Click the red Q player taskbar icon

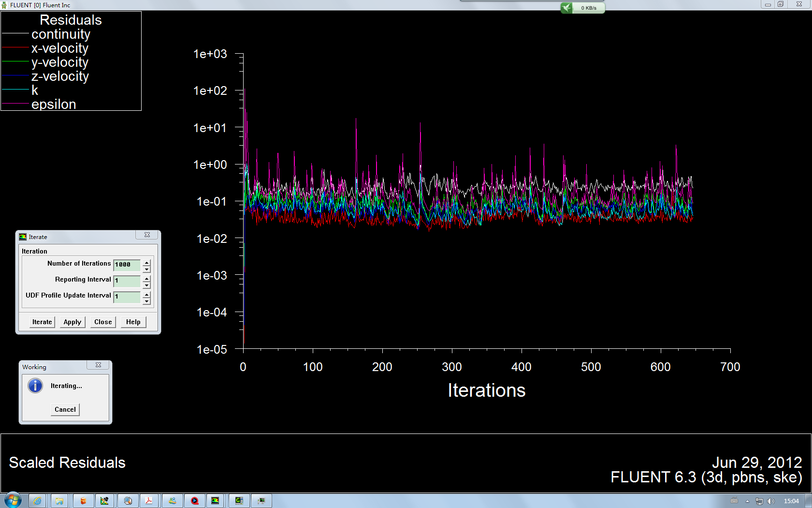[x=194, y=501]
